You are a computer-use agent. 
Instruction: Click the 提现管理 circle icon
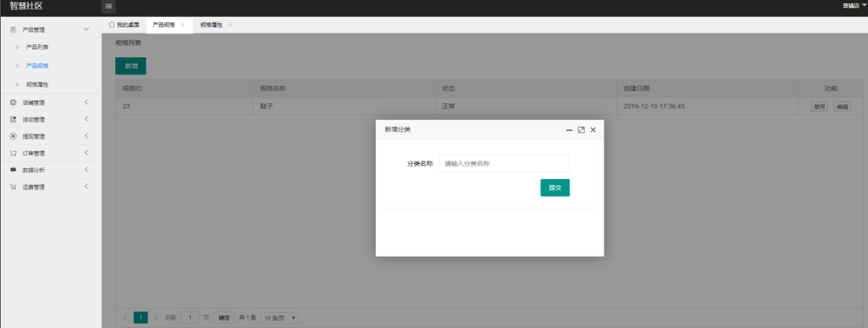click(x=13, y=136)
